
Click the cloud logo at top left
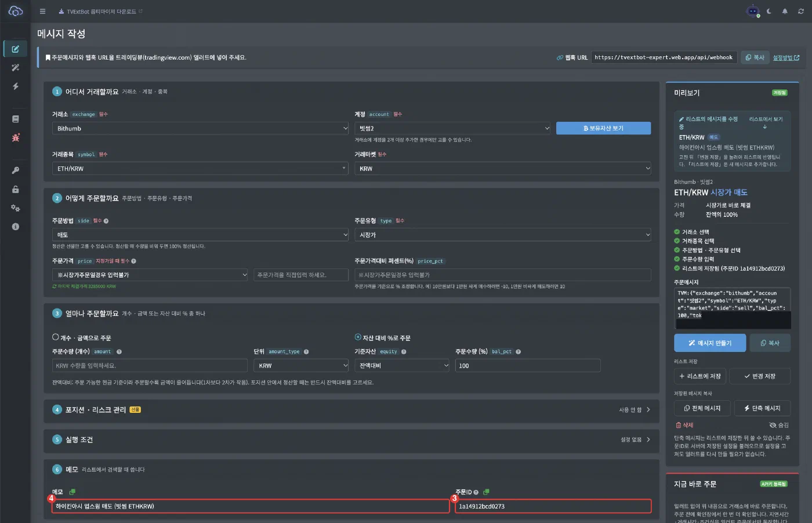click(x=16, y=11)
